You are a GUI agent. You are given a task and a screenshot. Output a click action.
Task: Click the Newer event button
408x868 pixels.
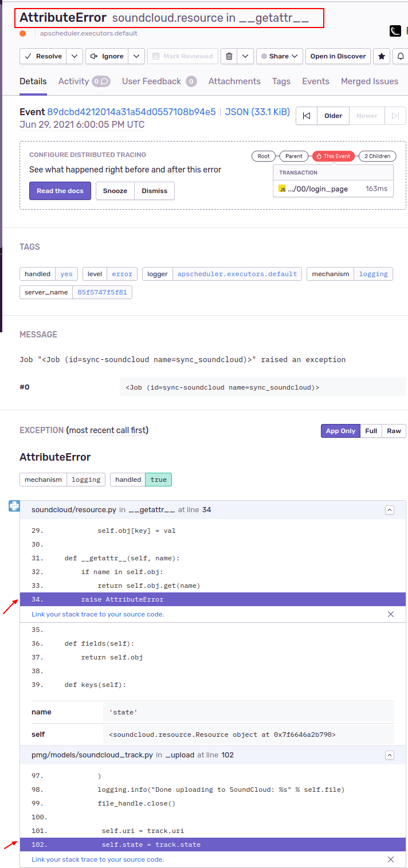367,116
